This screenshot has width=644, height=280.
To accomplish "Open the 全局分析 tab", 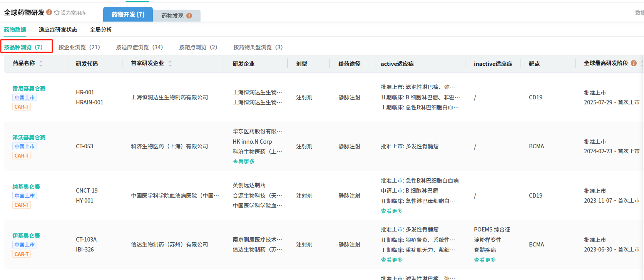I will (x=101, y=30).
